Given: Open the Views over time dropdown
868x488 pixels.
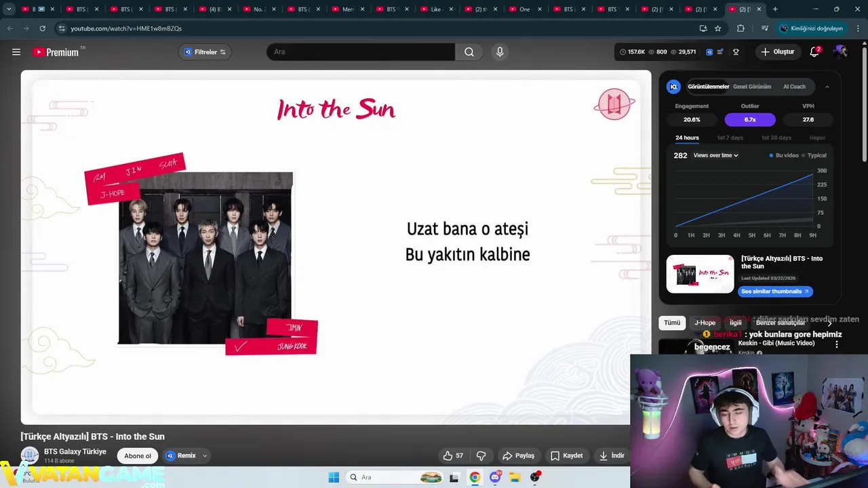Looking at the screenshot, I should click(715, 155).
